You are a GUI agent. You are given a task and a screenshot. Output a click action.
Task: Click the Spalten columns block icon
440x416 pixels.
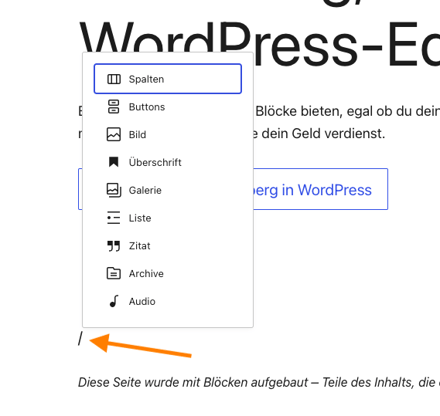(114, 79)
